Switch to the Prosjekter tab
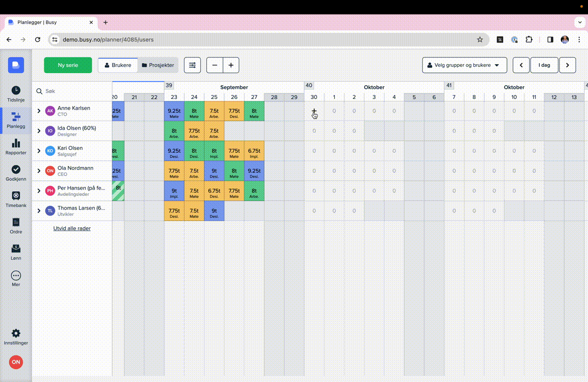Image resolution: width=588 pixels, height=382 pixels. tap(159, 65)
